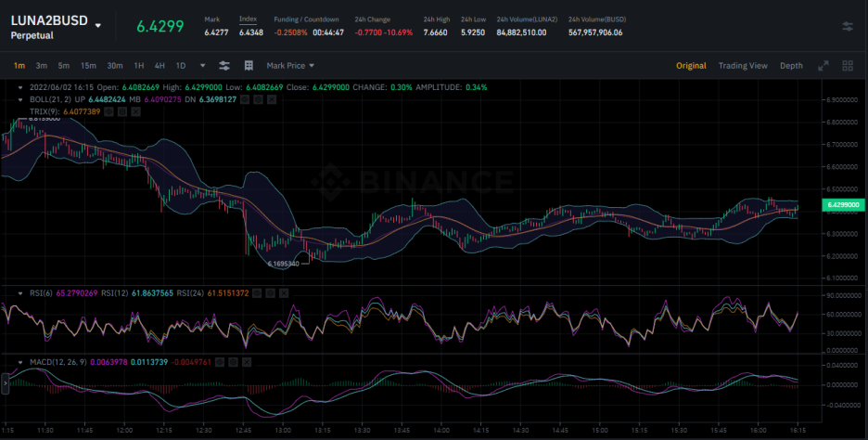Close the RSI indicator panel
This screenshot has width=868, height=440.
[x=284, y=293]
